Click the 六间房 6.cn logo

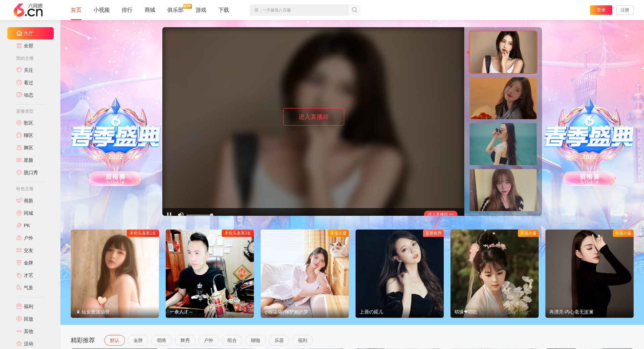pos(28,10)
